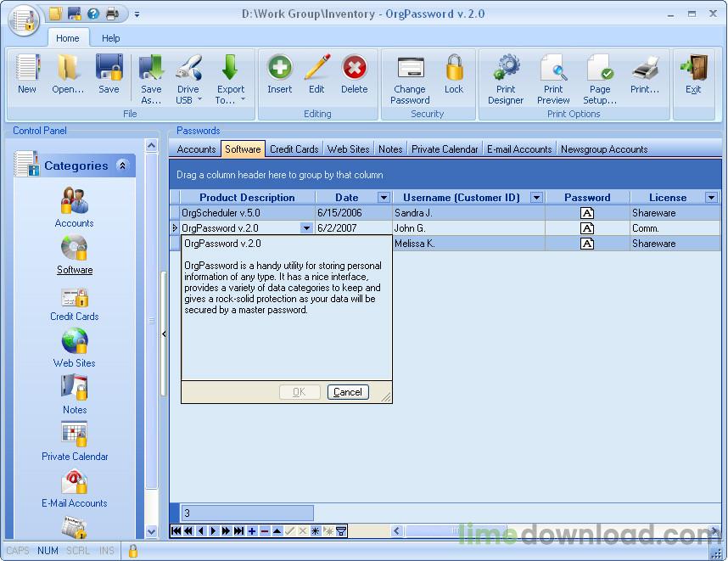Viewport: 728px width, 561px height.
Task: Click the application orb menu button
Action: (x=24, y=20)
